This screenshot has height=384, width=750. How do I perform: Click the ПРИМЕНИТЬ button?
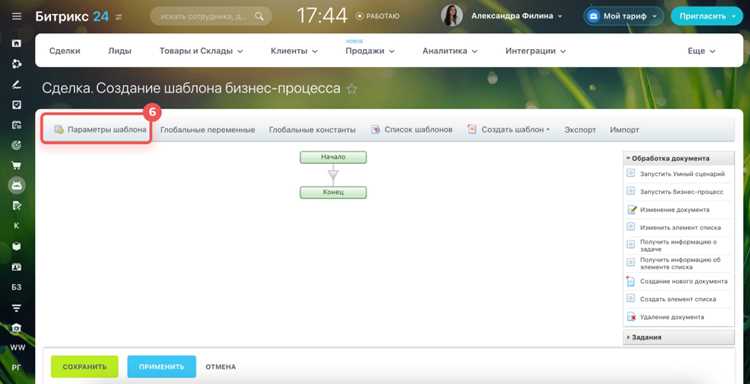coord(161,367)
